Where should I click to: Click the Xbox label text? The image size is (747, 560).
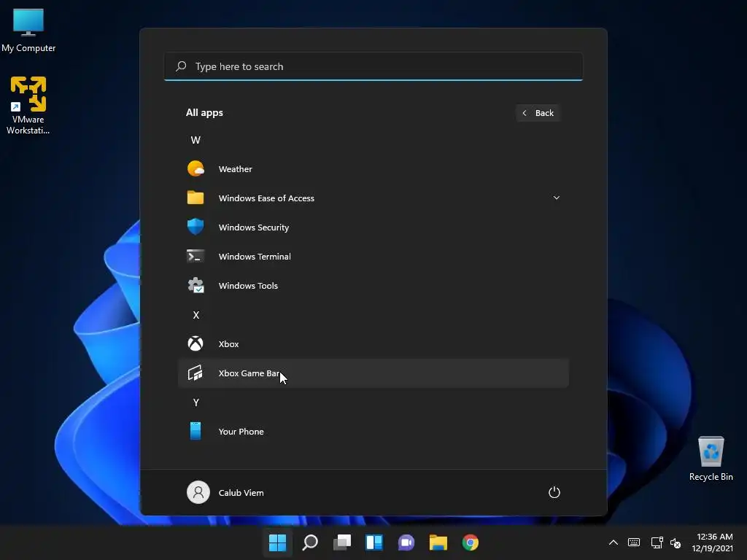(228, 344)
